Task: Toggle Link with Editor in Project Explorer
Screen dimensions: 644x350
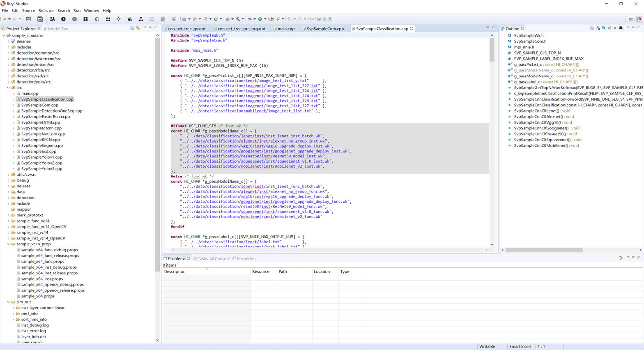Action: coord(138,28)
